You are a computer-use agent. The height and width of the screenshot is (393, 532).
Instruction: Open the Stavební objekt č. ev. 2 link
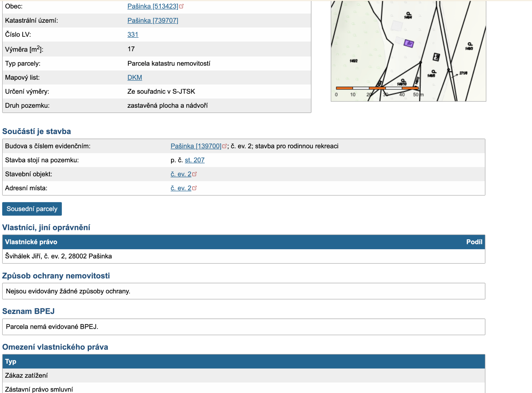coord(181,174)
